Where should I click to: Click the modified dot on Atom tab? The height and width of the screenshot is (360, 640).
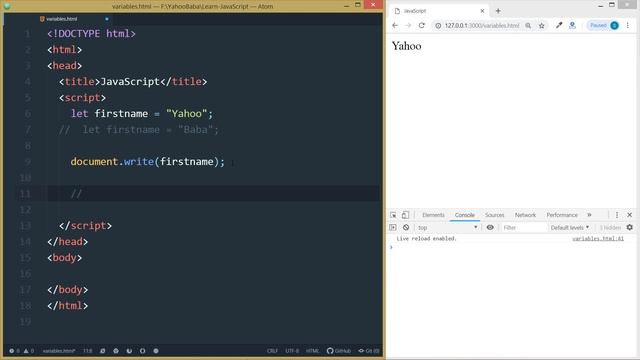(x=107, y=19)
